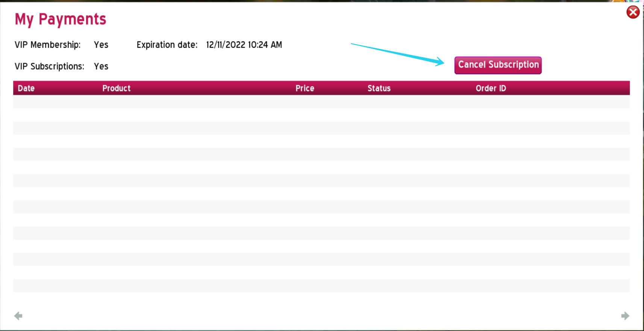Click the Date column header
The height and width of the screenshot is (331, 644).
(26, 88)
